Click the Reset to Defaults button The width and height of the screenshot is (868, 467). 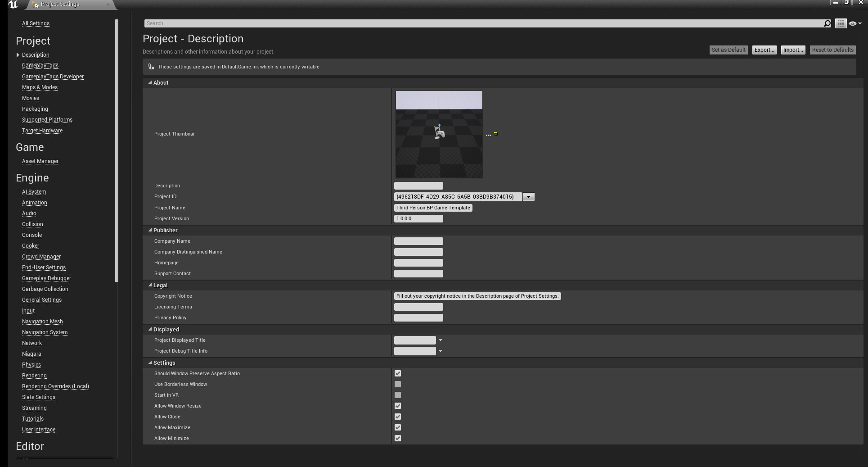click(832, 50)
